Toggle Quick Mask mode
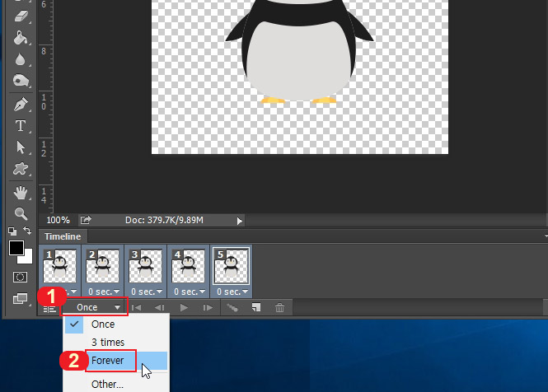Image resolution: width=548 pixels, height=392 pixels. [20, 278]
